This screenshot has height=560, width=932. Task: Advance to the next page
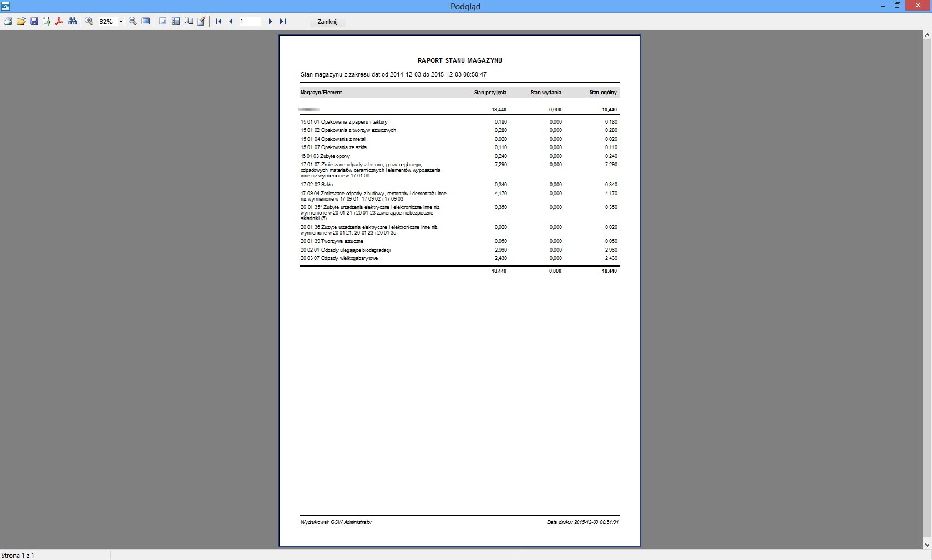coord(270,21)
